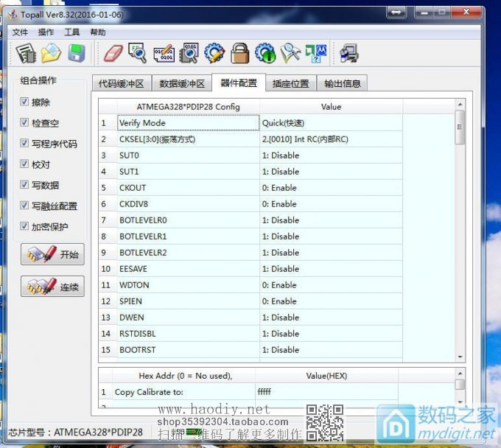501x448 pixels.
Task: Click the padlock encryption icon
Action: (239, 53)
